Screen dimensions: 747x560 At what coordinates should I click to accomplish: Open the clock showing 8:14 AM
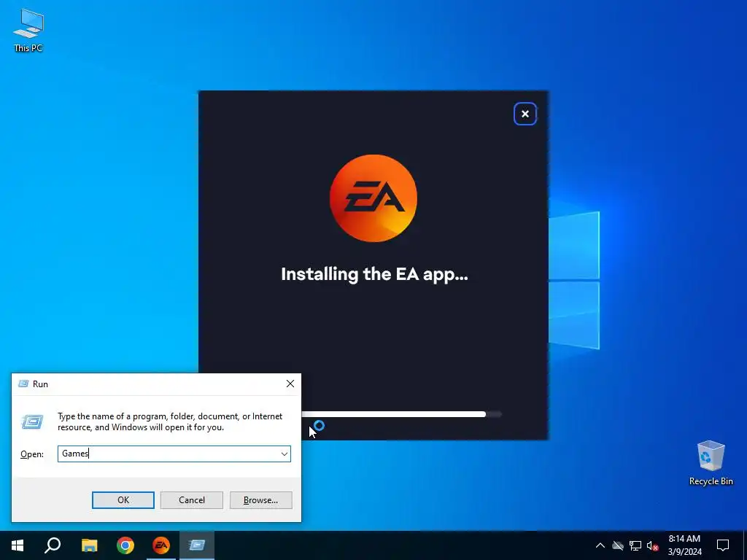point(684,545)
